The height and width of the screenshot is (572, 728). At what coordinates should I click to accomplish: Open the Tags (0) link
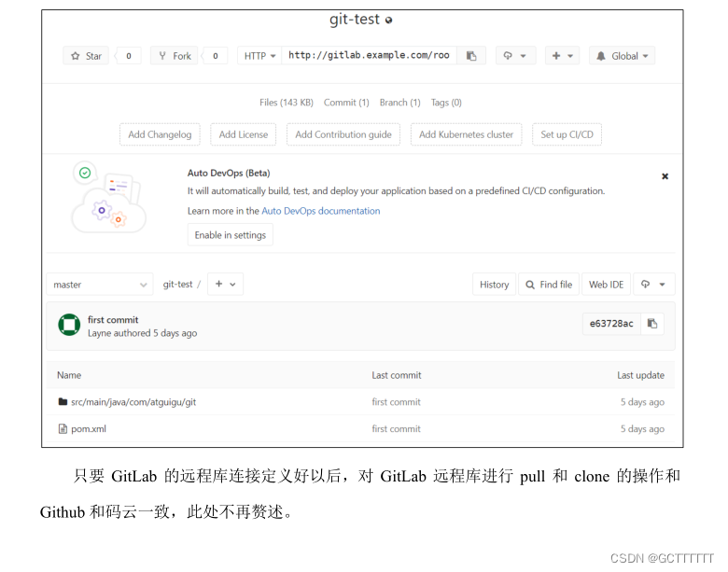click(x=446, y=103)
